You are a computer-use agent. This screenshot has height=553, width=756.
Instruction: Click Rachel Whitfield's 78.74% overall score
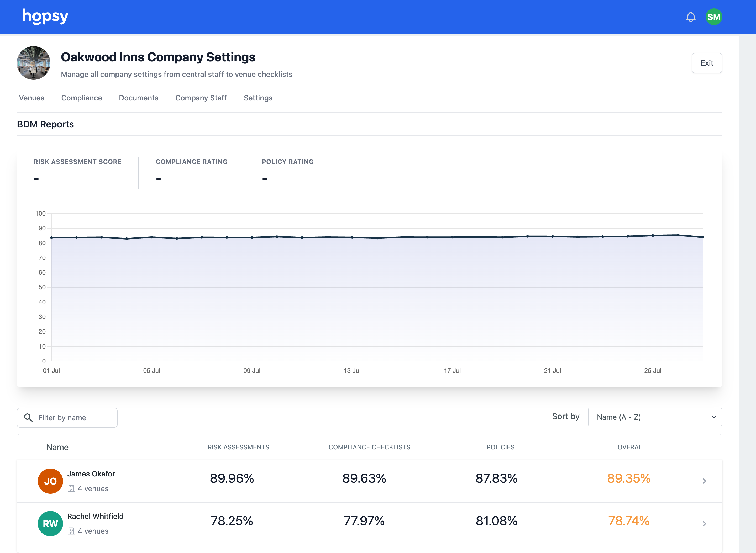tap(629, 521)
